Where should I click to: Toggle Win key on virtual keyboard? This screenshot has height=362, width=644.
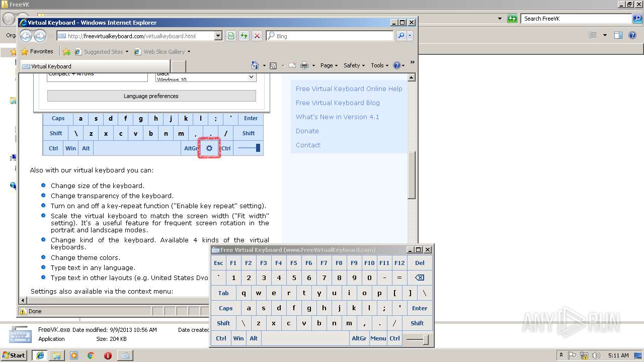(238, 338)
